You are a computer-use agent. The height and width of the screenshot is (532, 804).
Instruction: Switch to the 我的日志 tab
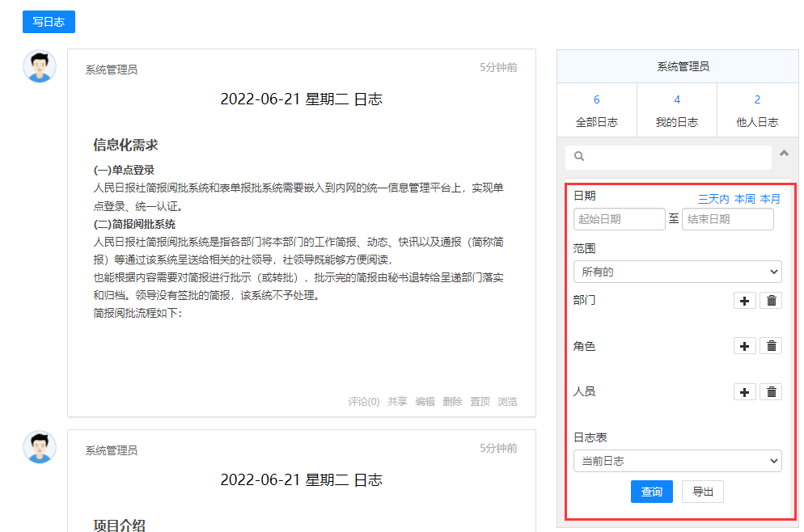[676, 111]
